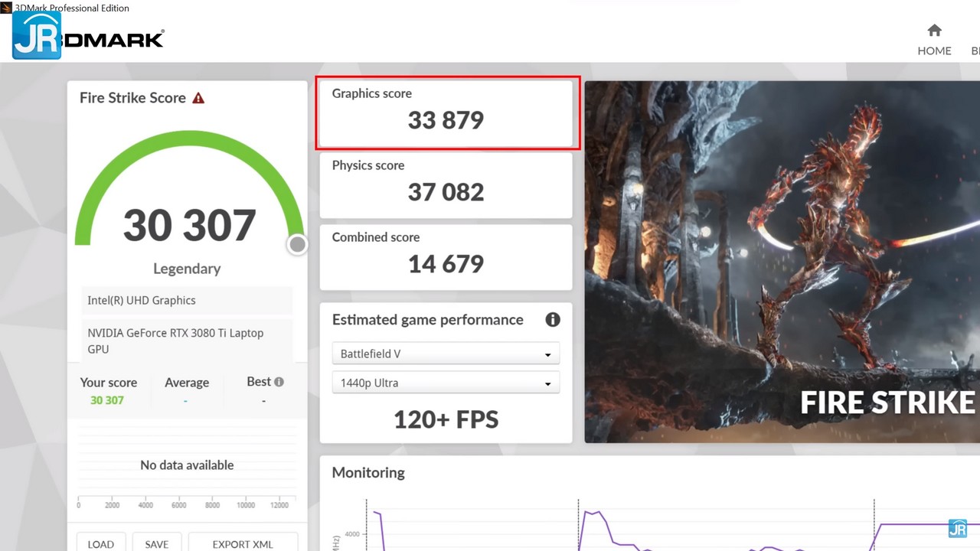Click the Fire Strike preview image

[781, 260]
